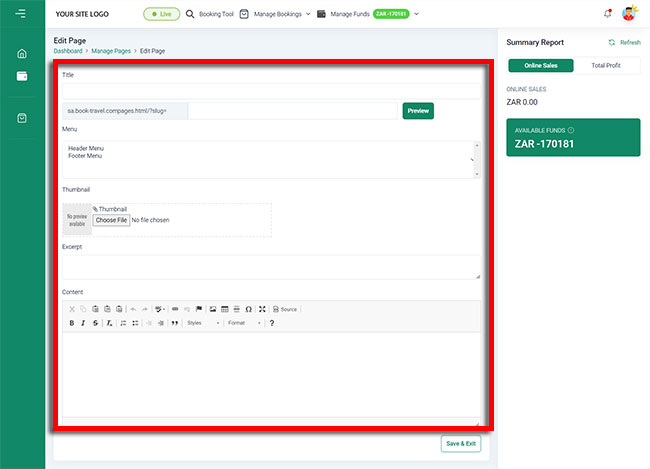The image size is (650, 469).
Task: Apply italic formatting in the editor
Action: [83, 323]
